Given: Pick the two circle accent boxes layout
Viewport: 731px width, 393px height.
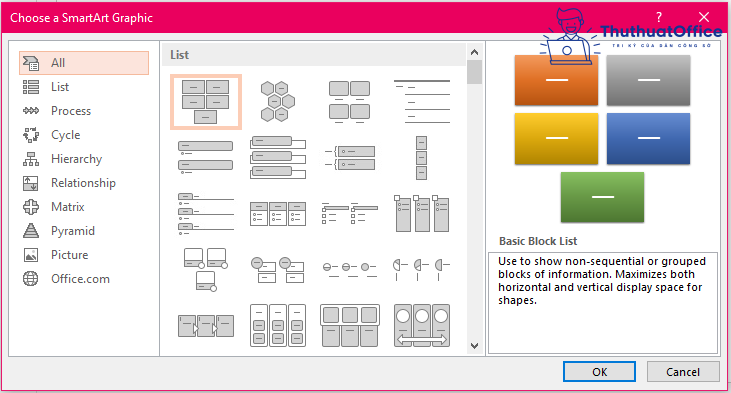Looking at the screenshot, I should 278,269.
